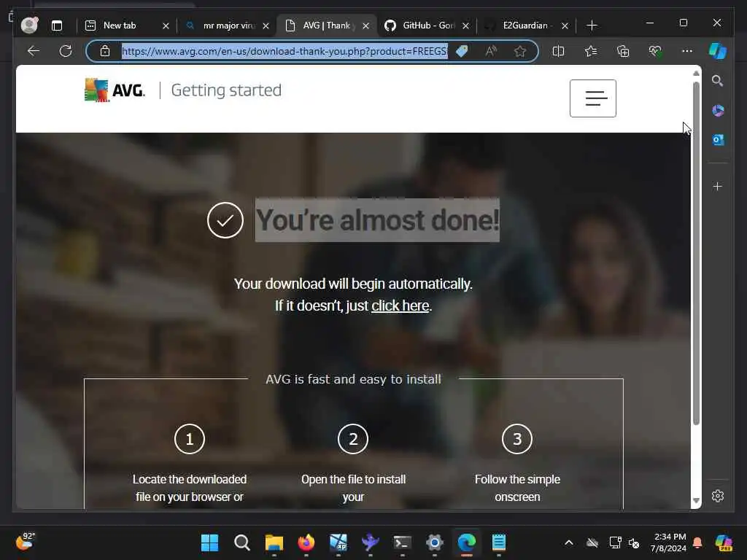View site information lock icon
This screenshot has height=560, width=747.
[105, 51]
